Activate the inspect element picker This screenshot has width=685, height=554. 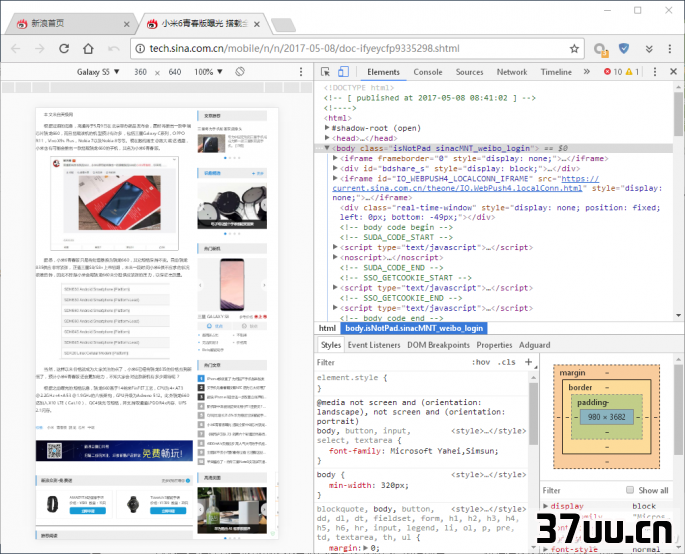click(x=325, y=72)
